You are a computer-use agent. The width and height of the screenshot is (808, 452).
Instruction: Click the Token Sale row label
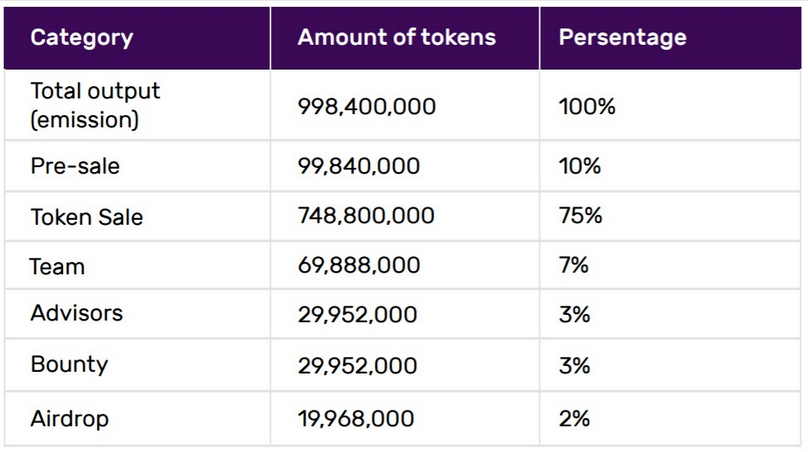click(x=87, y=216)
